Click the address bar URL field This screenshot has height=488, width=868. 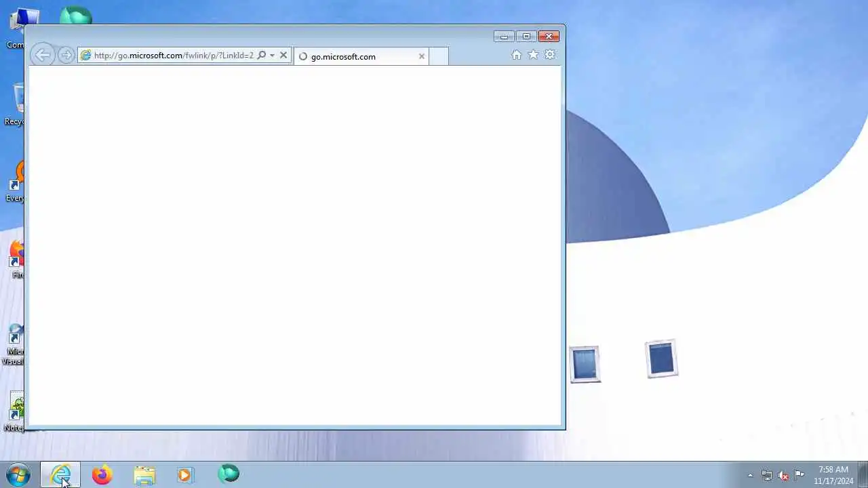(x=174, y=56)
